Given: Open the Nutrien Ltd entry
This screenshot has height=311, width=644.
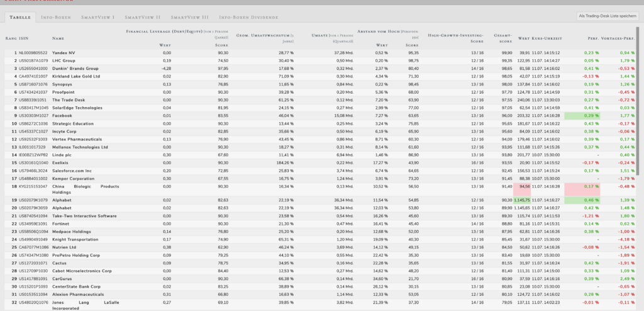Looking at the screenshot, I should [x=64, y=247].
